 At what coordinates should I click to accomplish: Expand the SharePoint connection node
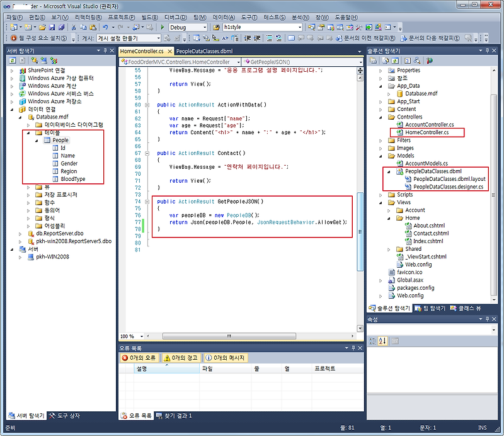click(12, 71)
